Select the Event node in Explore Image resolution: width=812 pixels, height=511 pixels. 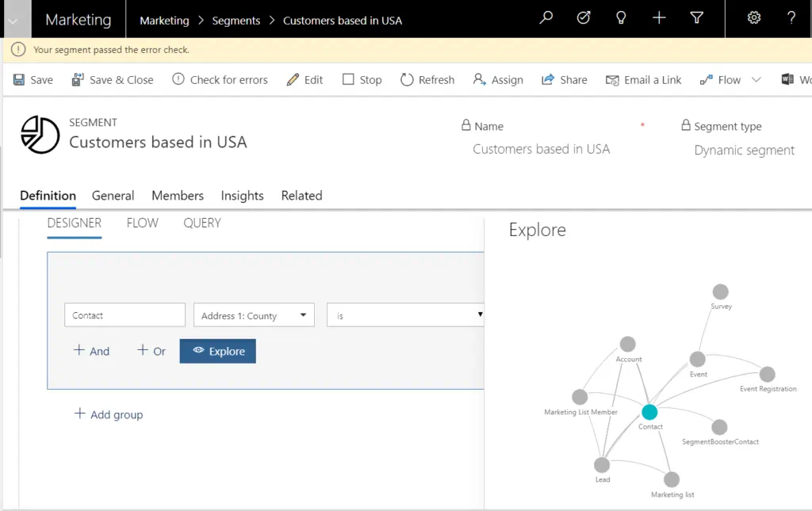(x=698, y=359)
